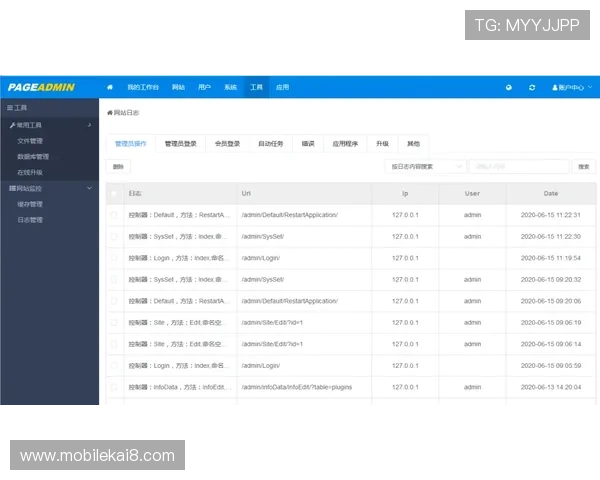Screen dimensions: 600x480
Task: Select the checkbox for the 11:22:30 SysSet row
Action: pyautogui.click(x=114, y=236)
